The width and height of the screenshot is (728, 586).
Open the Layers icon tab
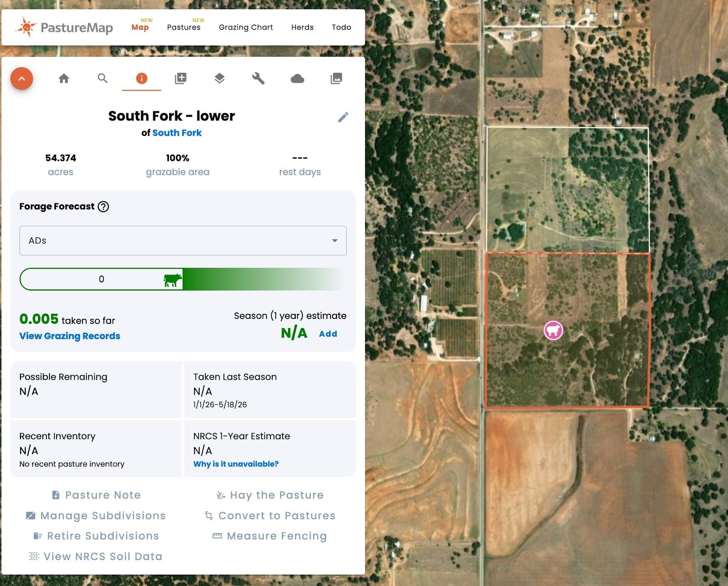click(220, 78)
